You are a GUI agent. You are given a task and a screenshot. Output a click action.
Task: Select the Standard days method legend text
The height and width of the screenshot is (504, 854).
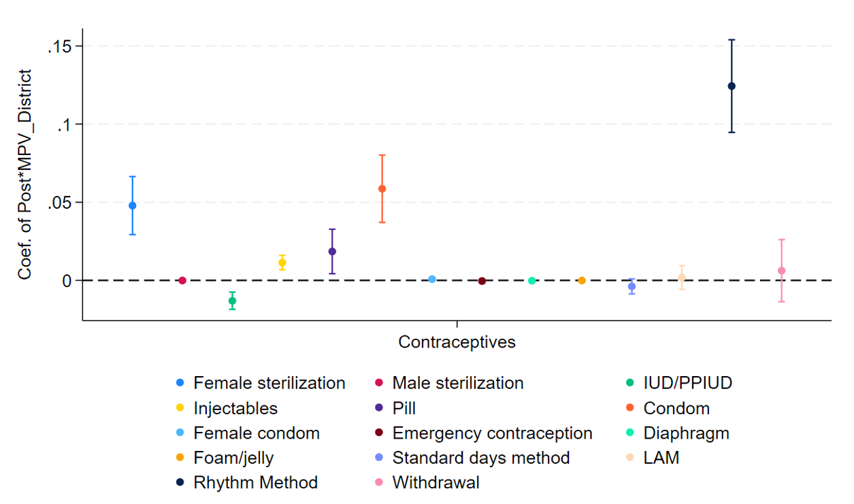480,458
